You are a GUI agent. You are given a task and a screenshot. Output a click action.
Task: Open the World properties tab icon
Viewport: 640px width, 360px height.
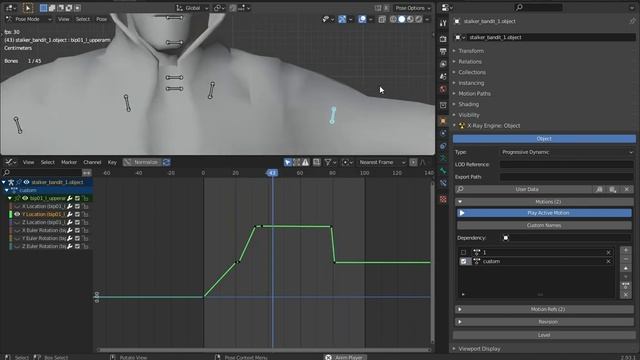click(443, 89)
